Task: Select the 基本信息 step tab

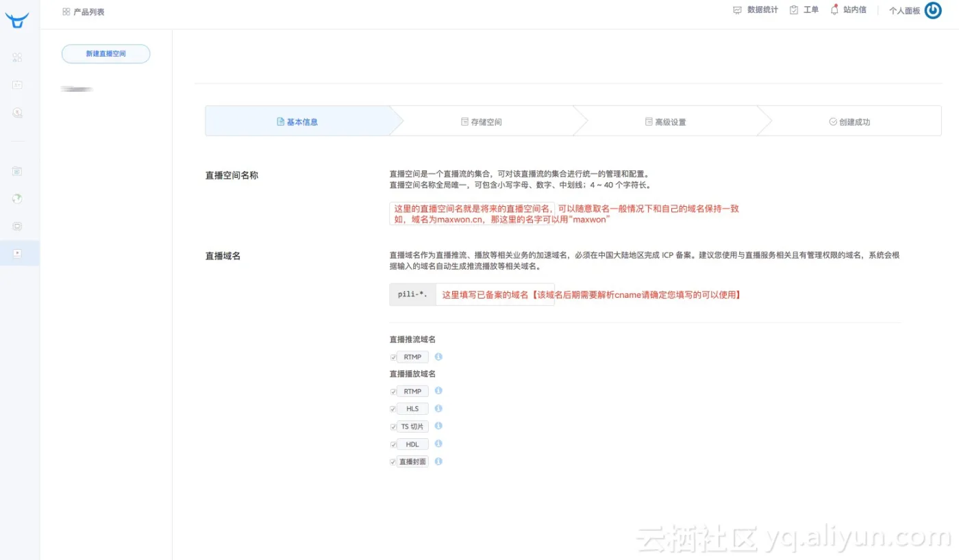Action: pyautogui.click(x=297, y=122)
